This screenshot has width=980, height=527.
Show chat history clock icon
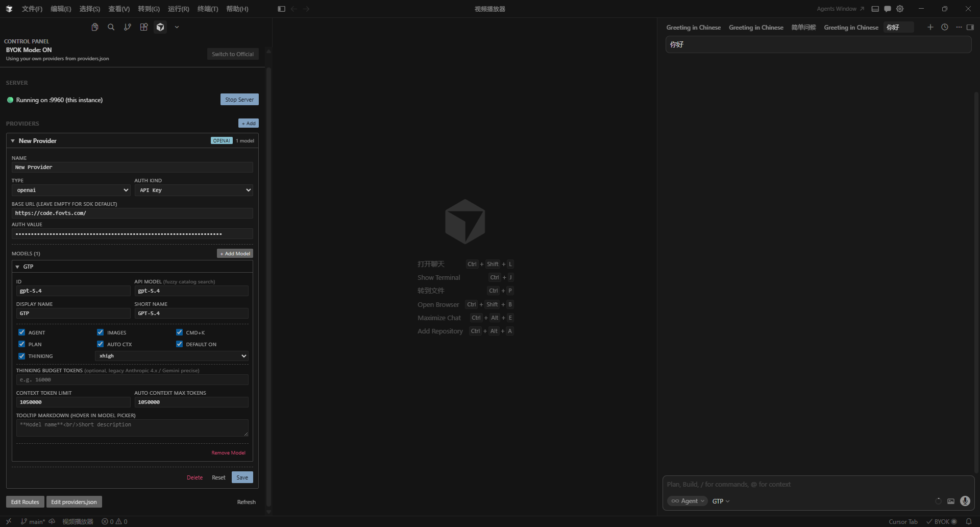[x=945, y=27]
